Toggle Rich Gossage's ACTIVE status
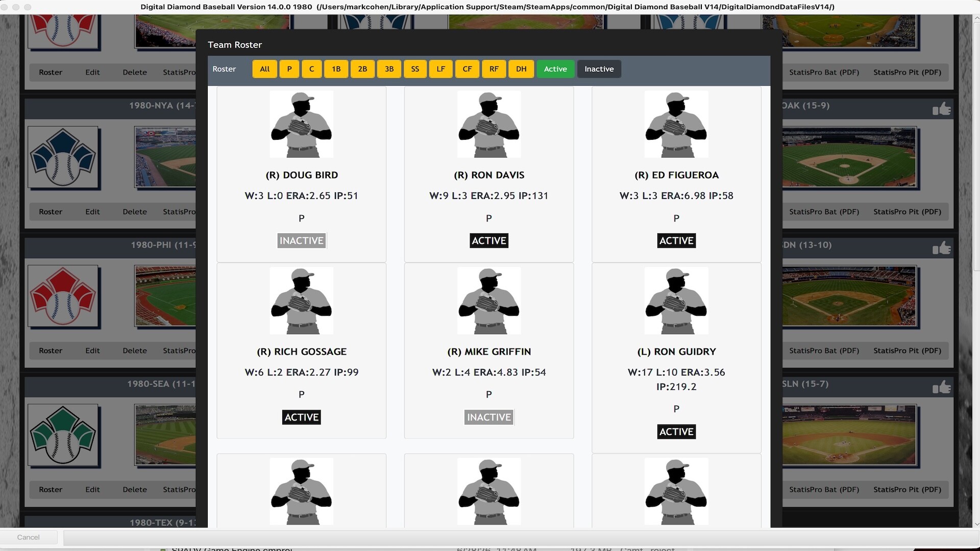The width and height of the screenshot is (980, 551). coord(302,417)
